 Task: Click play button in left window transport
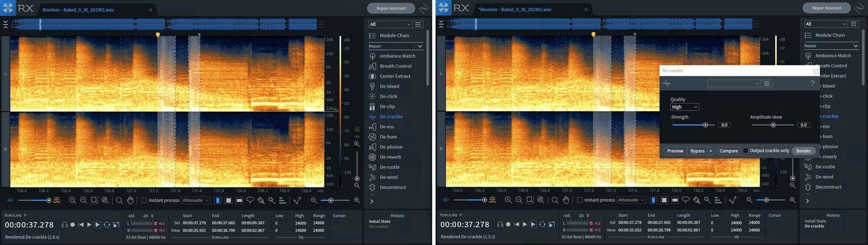(89, 225)
